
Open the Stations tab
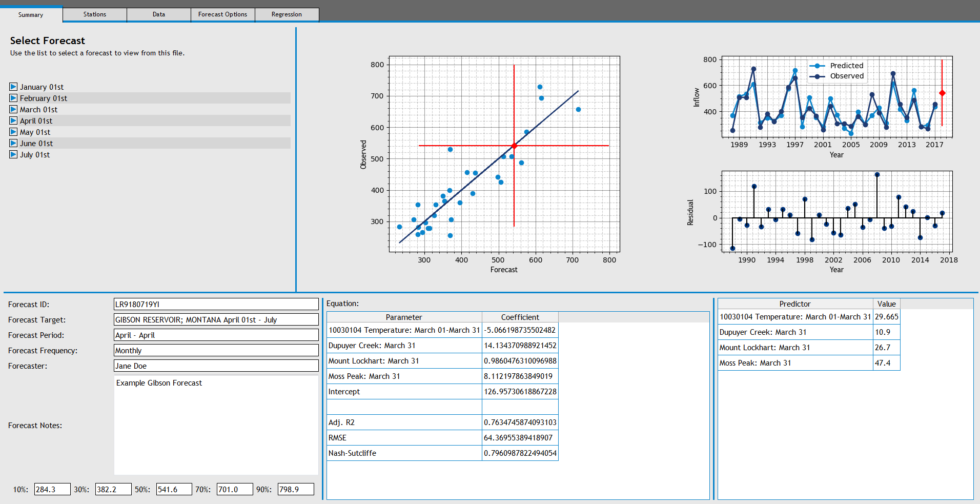tap(95, 14)
